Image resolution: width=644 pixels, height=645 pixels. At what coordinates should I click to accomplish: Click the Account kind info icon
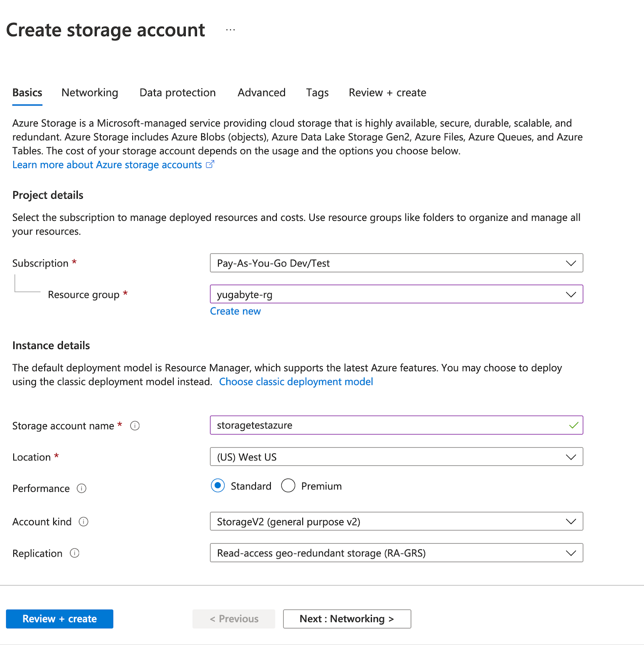(x=83, y=522)
